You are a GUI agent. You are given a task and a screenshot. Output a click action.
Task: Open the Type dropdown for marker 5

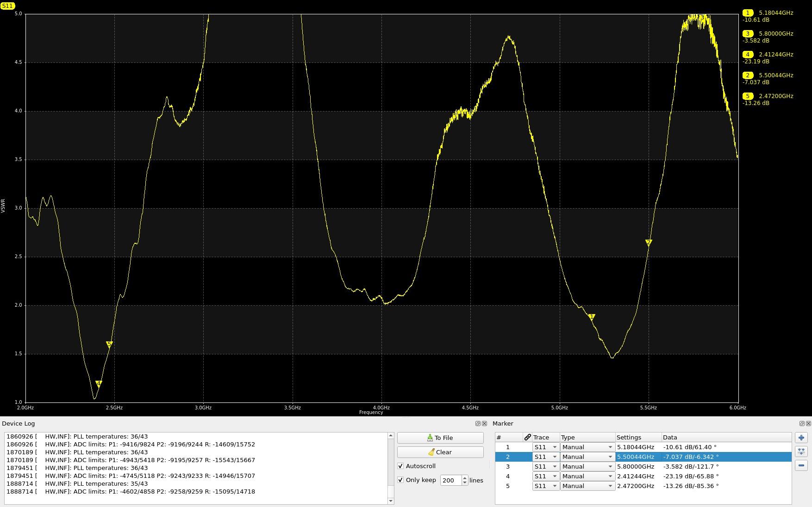pos(587,486)
